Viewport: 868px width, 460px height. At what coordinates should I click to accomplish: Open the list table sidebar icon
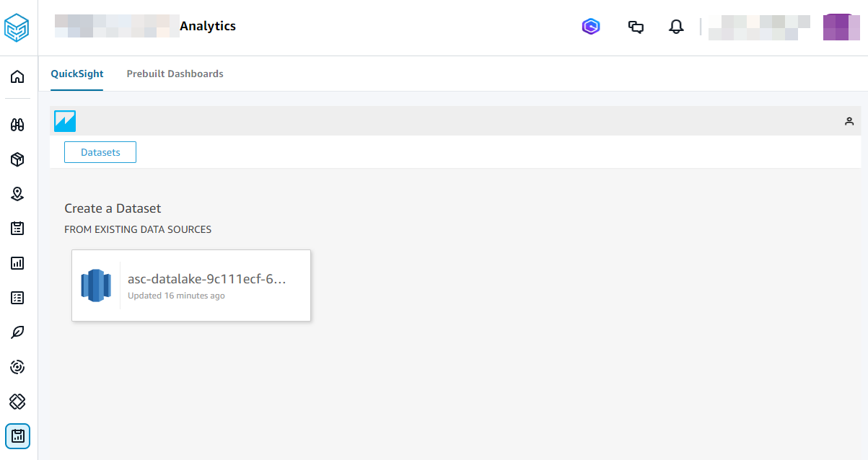(17, 298)
